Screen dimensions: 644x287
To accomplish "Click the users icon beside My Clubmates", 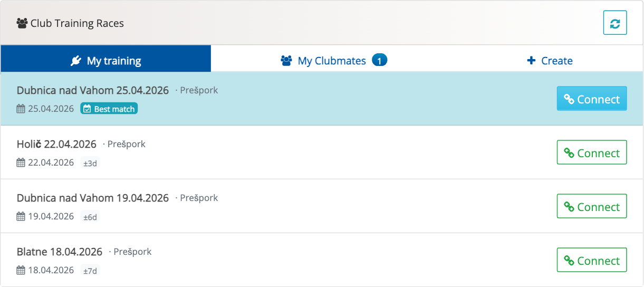I will coord(286,61).
